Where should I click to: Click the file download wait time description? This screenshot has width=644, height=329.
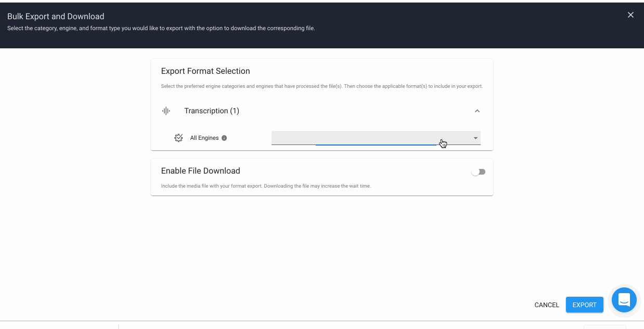coord(266,186)
